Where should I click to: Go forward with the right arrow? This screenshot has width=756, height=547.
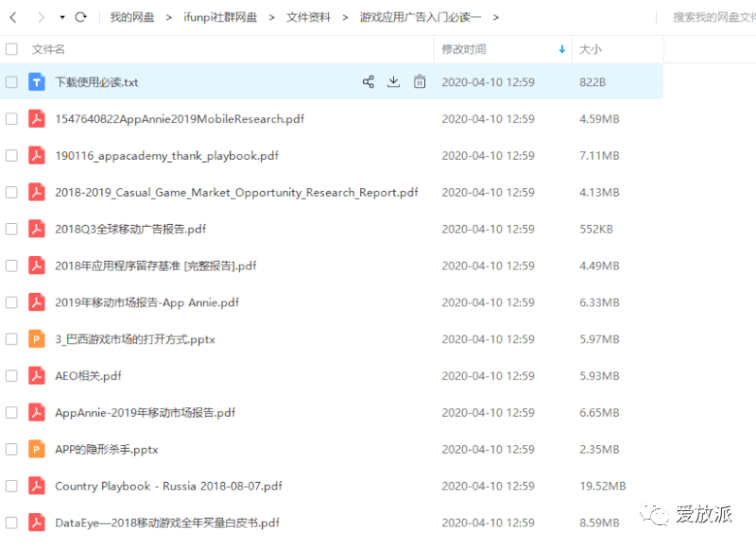click(41, 18)
